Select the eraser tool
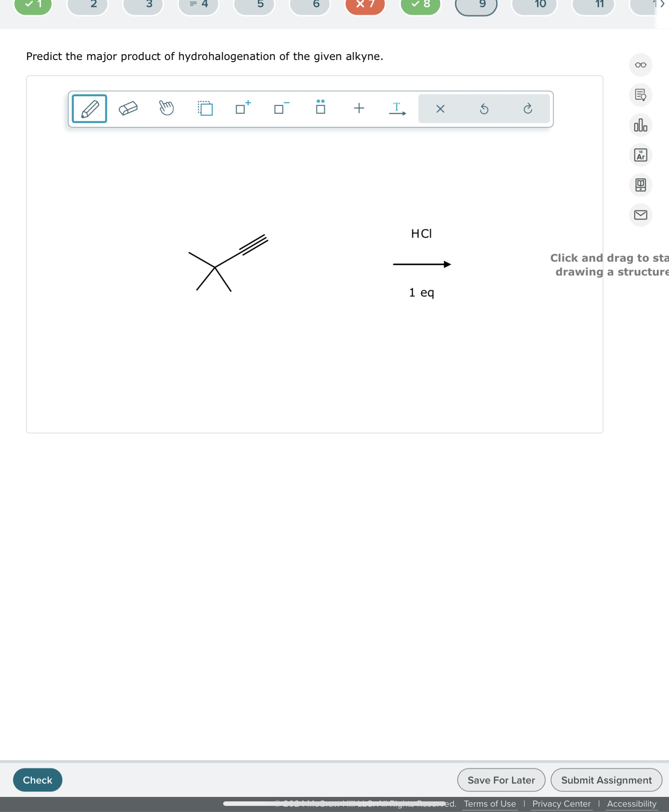Image resolution: width=669 pixels, height=812 pixels. point(128,109)
